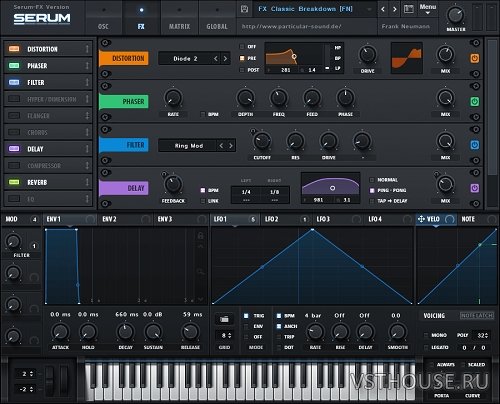Toggle the Phaser power button
This screenshot has width=500, height=404.
click(475, 101)
